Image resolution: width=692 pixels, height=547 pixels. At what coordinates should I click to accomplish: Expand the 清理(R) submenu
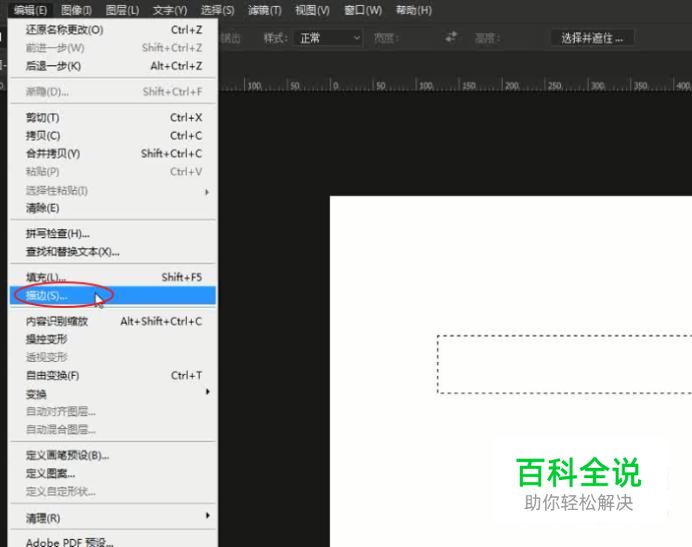[113, 517]
